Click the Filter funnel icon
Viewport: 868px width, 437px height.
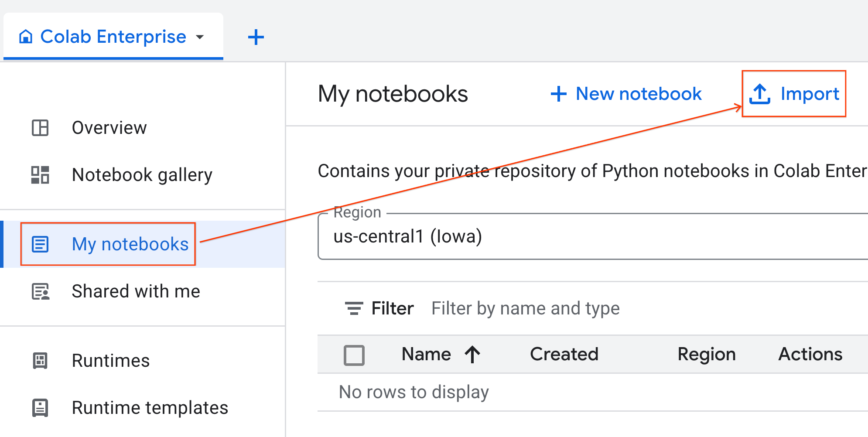pos(354,308)
